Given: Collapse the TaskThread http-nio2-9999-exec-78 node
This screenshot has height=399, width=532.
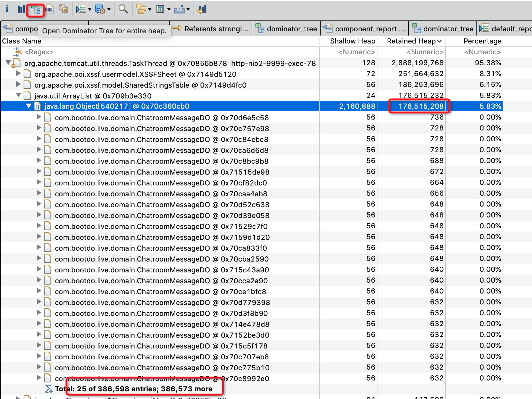Looking at the screenshot, I should tap(8, 63).
